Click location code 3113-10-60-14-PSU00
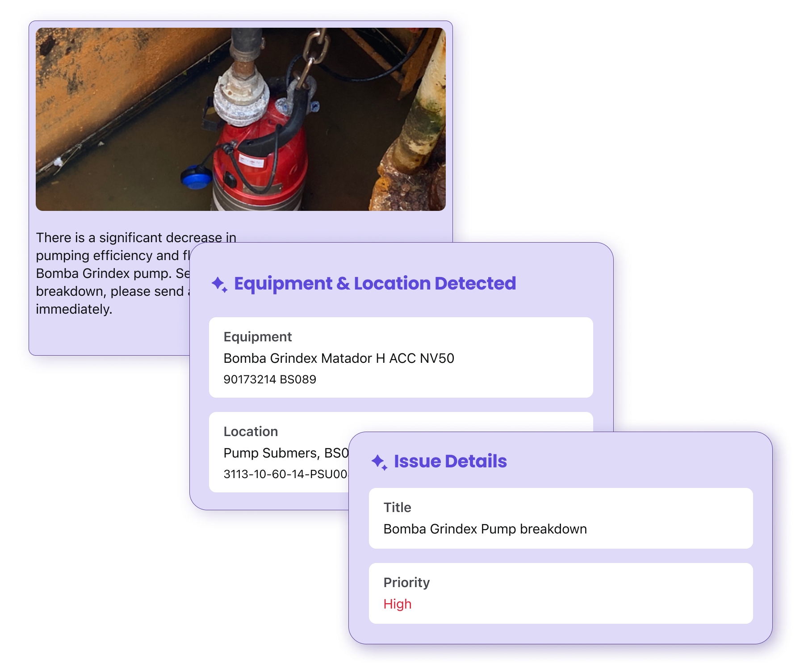Image resolution: width=804 pixels, height=672 pixels. [x=285, y=474]
